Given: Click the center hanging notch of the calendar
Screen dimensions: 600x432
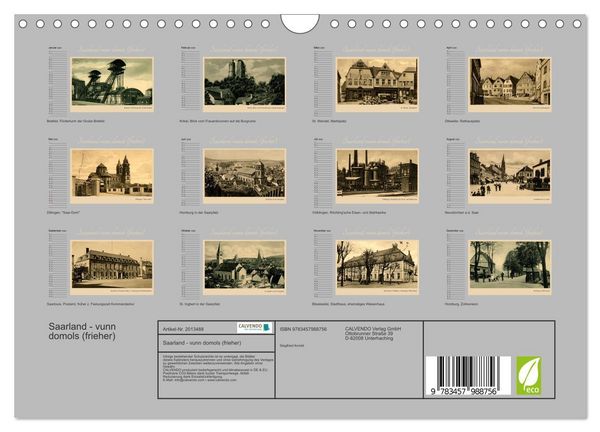Looking at the screenshot, I should point(300,23).
